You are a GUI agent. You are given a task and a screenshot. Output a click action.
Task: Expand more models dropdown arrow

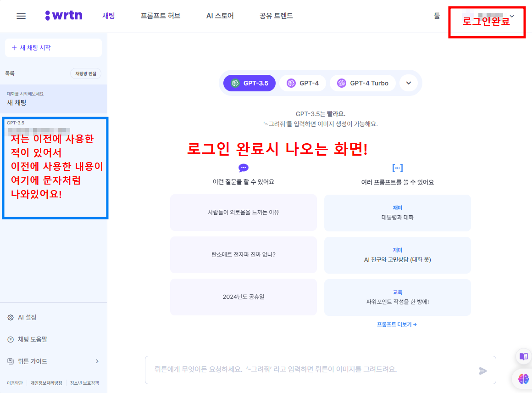tap(409, 83)
